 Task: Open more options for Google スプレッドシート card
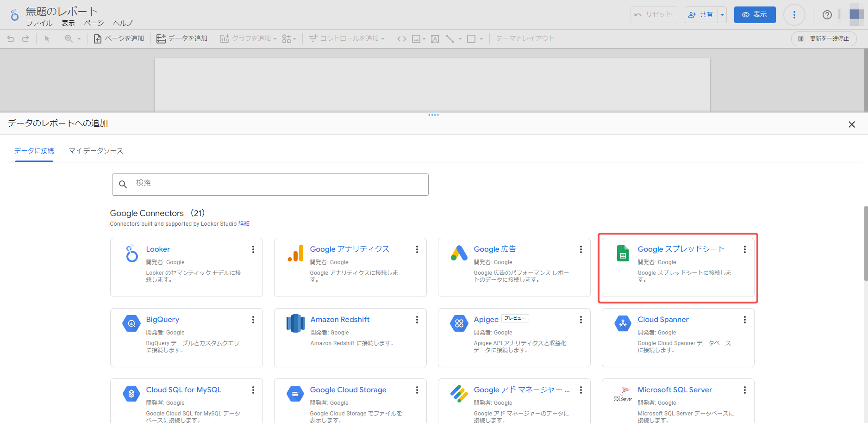pyautogui.click(x=745, y=249)
